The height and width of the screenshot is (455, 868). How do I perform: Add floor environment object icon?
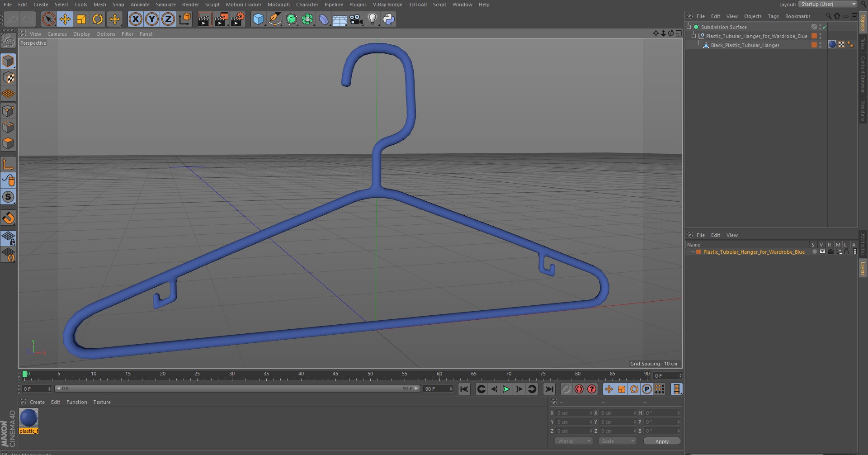coord(340,19)
